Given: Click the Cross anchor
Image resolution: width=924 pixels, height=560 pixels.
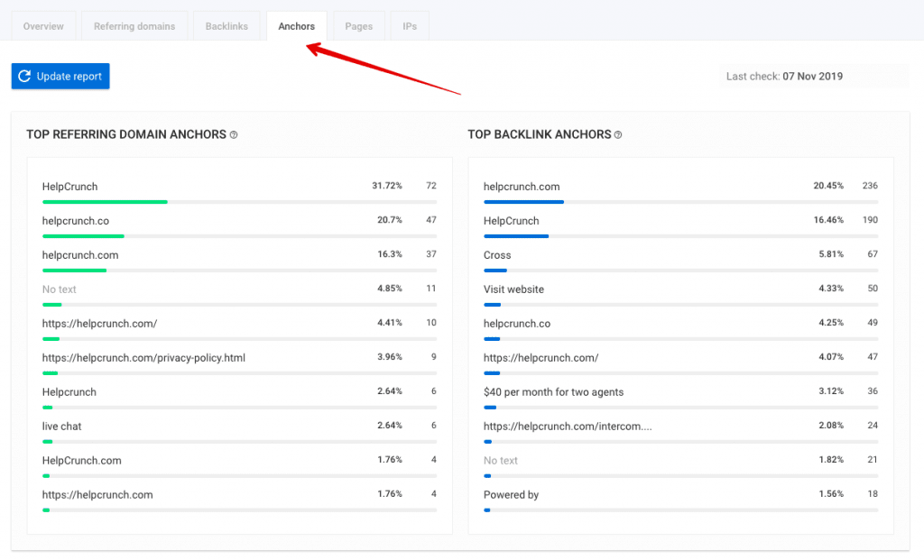Looking at the screenshot, I should tap(497, 255).
